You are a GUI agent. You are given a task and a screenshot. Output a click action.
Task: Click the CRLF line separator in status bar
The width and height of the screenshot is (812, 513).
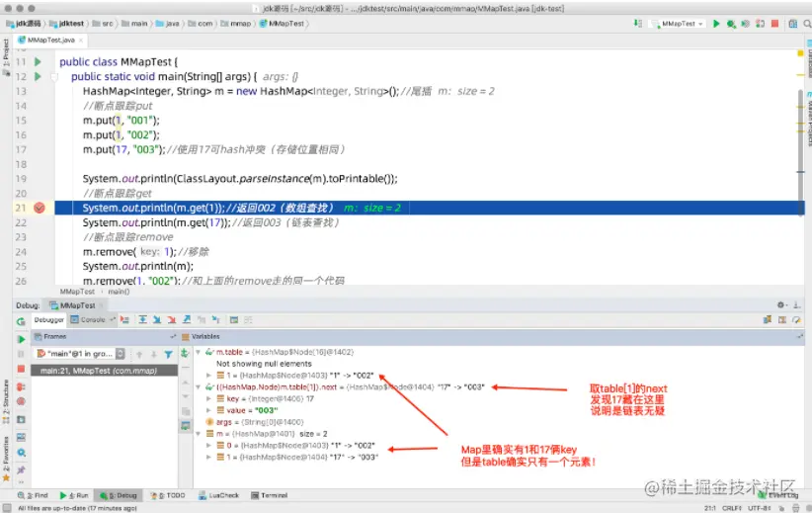[x=732, y=508]
